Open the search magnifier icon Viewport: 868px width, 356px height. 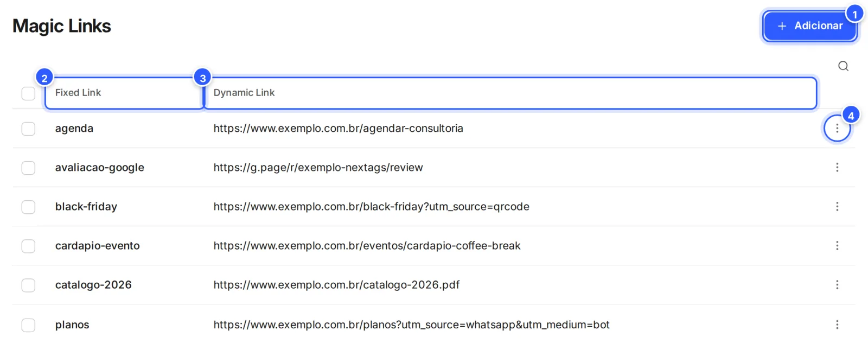[843, 66]
